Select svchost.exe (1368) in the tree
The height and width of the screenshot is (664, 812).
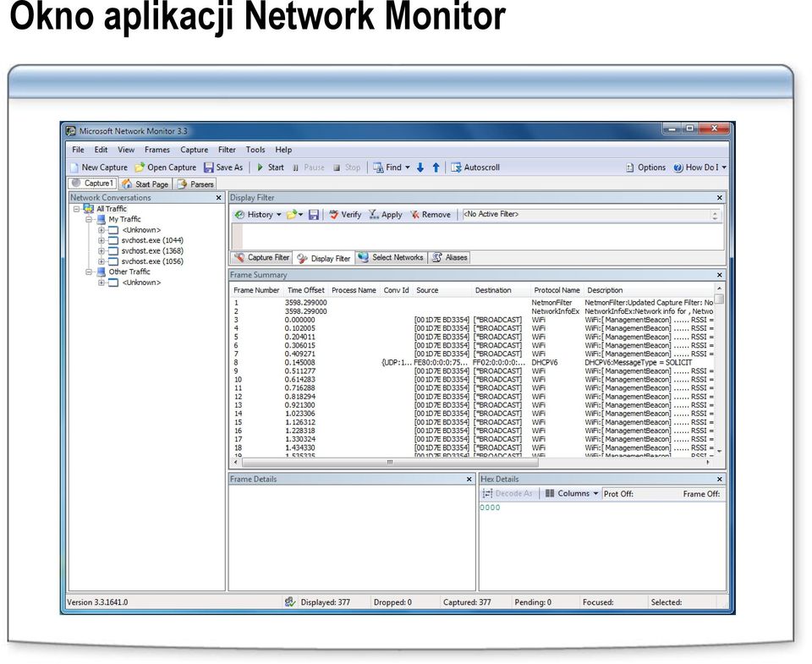click(x=152, y=250)
